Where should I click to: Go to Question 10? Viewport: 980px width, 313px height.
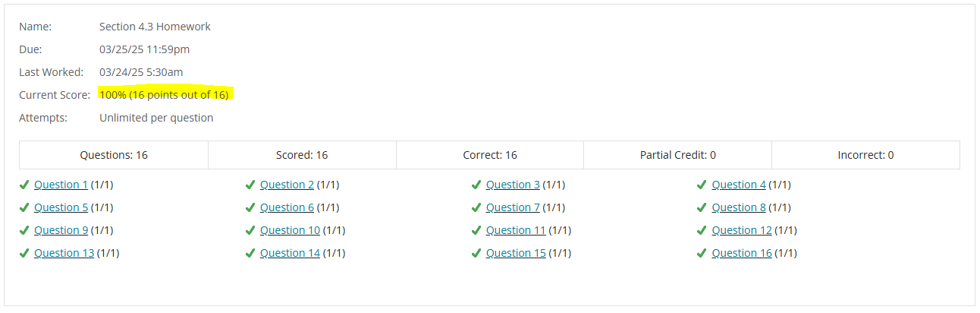coord(290,230)
